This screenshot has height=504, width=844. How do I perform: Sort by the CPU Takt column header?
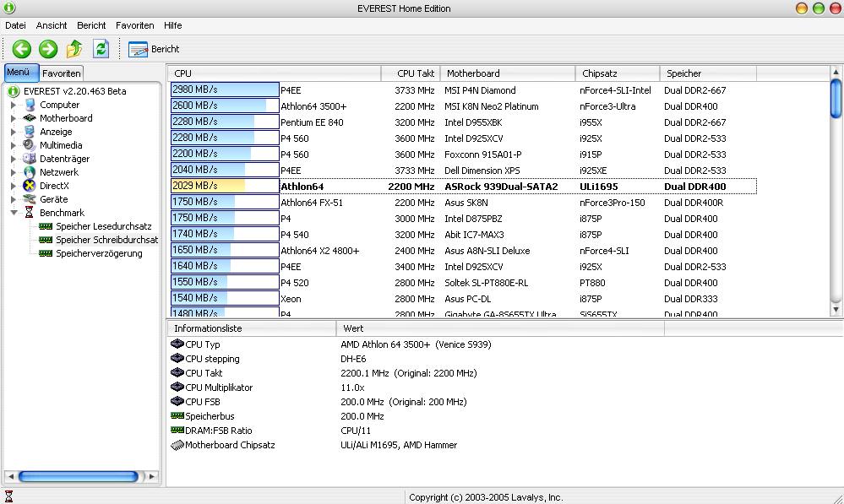[411, 73]
